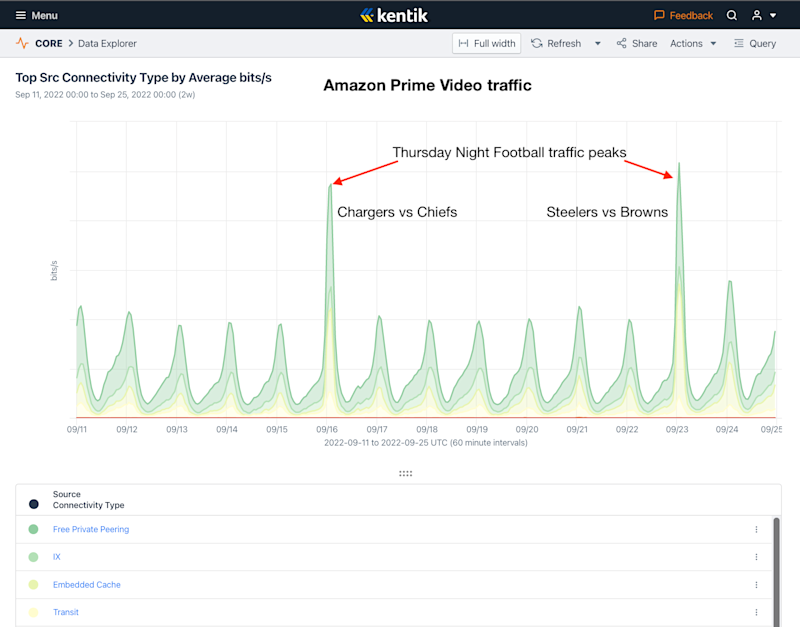This screenshot has height=627, width=800.
Task: Click chart title Top Src Connectivity Type
Action: point(143,78)
